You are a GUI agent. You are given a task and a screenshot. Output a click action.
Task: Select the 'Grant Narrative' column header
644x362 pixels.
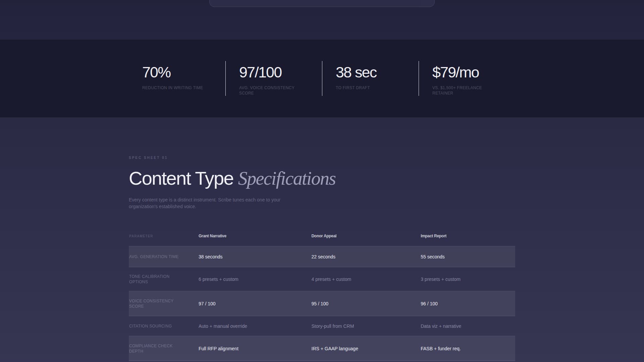click(x=212, y=236)
